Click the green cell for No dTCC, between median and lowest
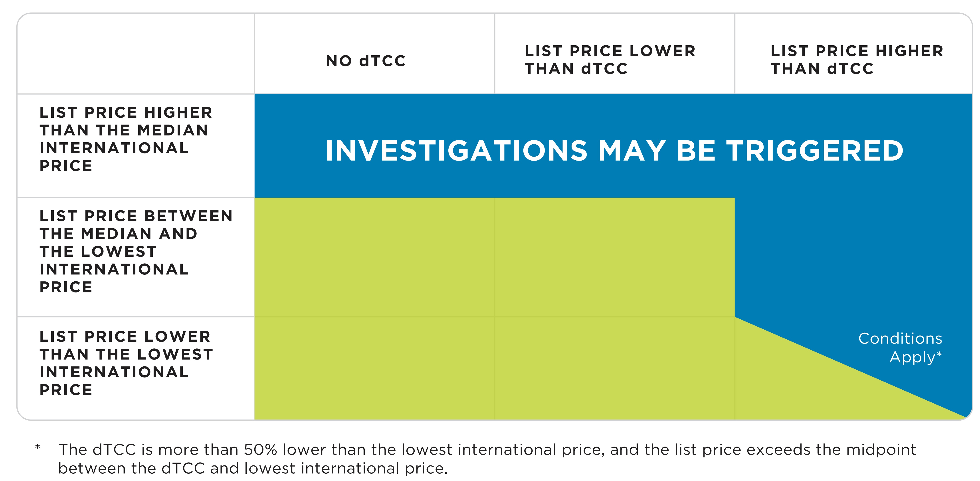The image size is (980, 481). [374, 257]
